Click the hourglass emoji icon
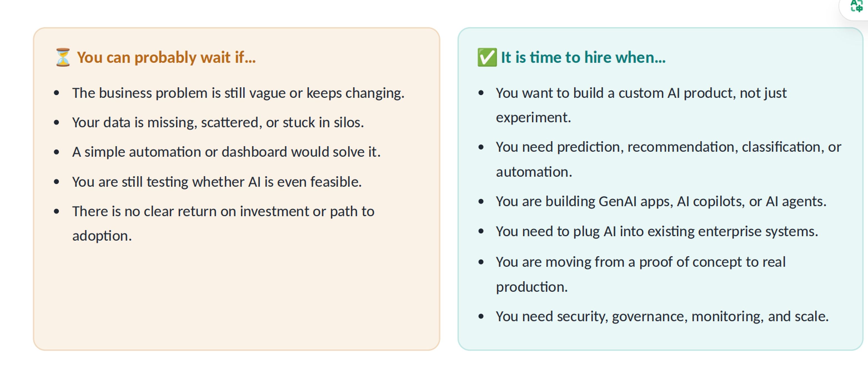This screenshot has width=868, height=369. (x=63, y=57)
